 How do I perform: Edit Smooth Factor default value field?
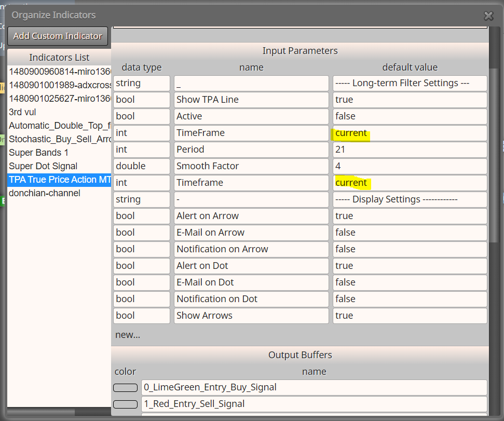tap(410, 166)
